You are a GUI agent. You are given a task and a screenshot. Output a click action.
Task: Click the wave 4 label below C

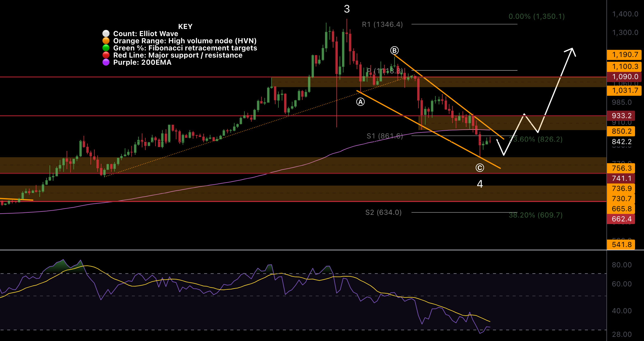click(480, 184)
